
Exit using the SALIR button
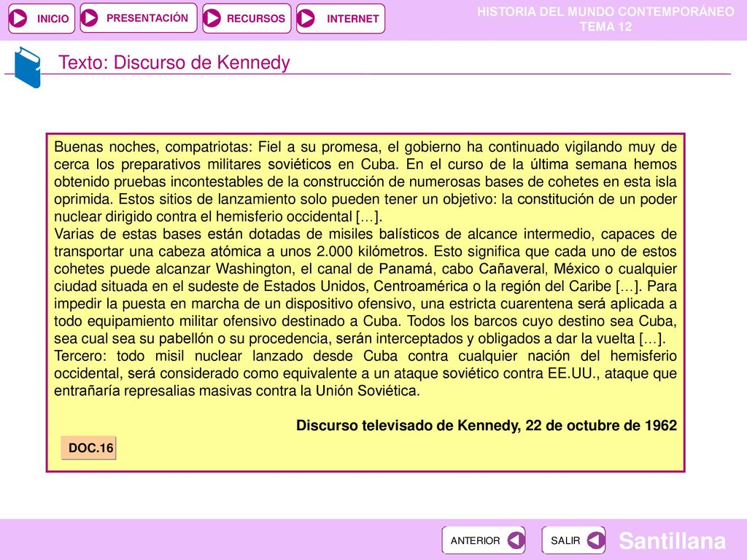[x=573, y=540]
